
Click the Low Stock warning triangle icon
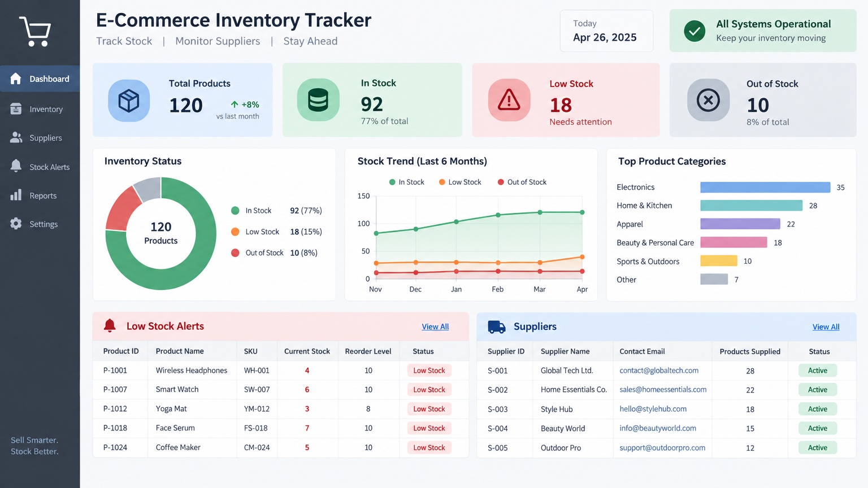[x=509, y=100]
